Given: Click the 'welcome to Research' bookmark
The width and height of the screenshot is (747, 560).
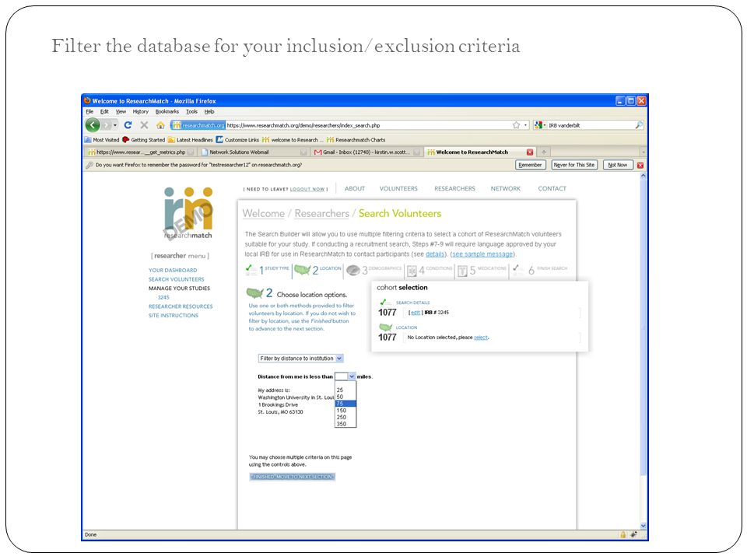Looking at the screenshot, I should point(293,140).
